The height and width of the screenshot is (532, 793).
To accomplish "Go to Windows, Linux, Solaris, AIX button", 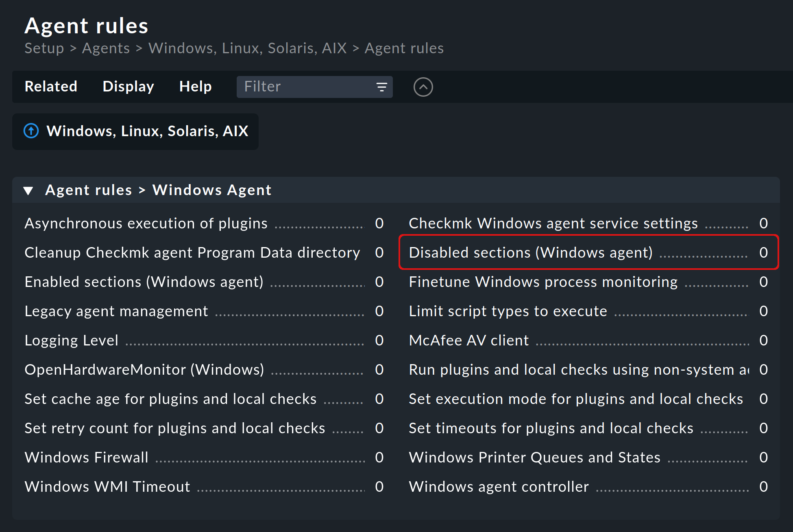I will point(135,131).
